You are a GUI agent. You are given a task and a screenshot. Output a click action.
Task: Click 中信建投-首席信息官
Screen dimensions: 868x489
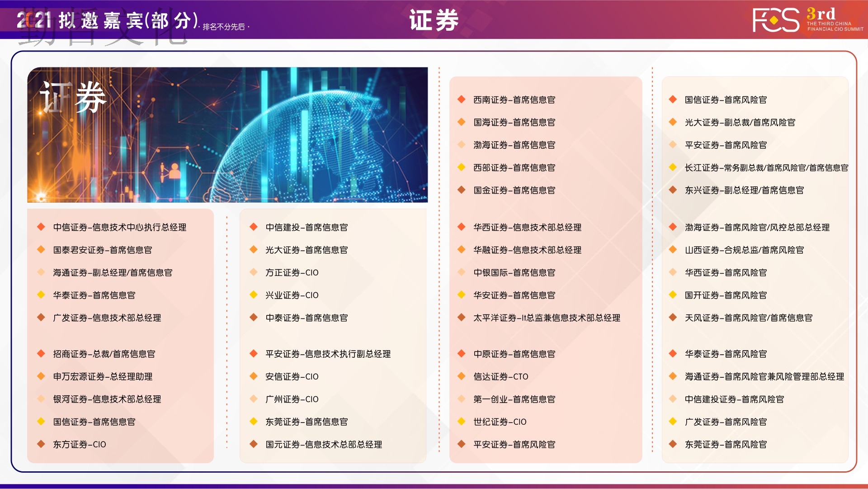307,228
